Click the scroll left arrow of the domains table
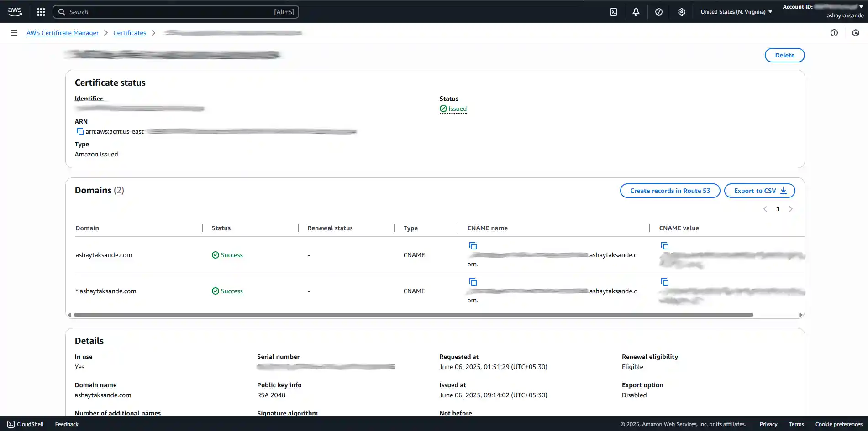Image resolution: width=868 pixels, height=431 pixels. coord(69,315)
